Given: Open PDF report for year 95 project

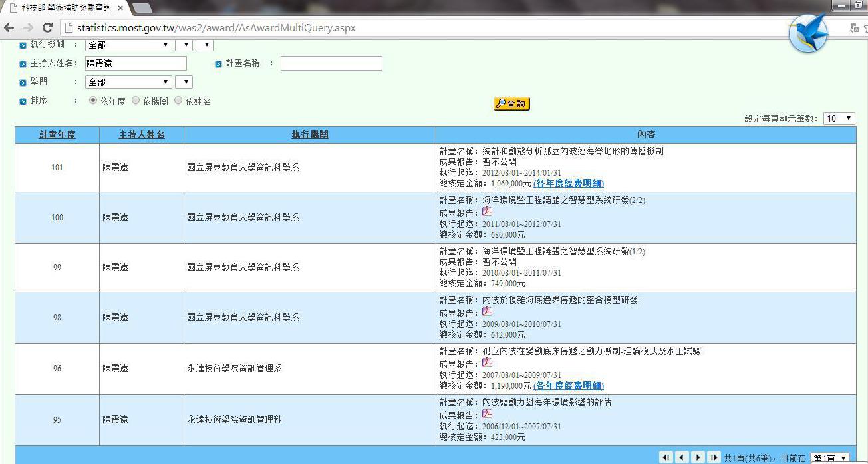Looking at the screenshot, I should click(487, 414).
